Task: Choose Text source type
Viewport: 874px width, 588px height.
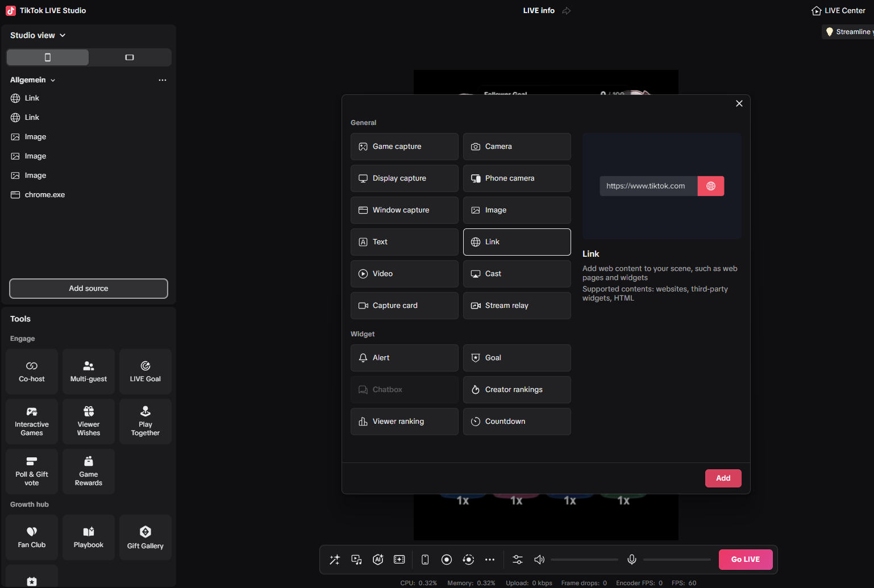Action: click(x=405, y=242)
